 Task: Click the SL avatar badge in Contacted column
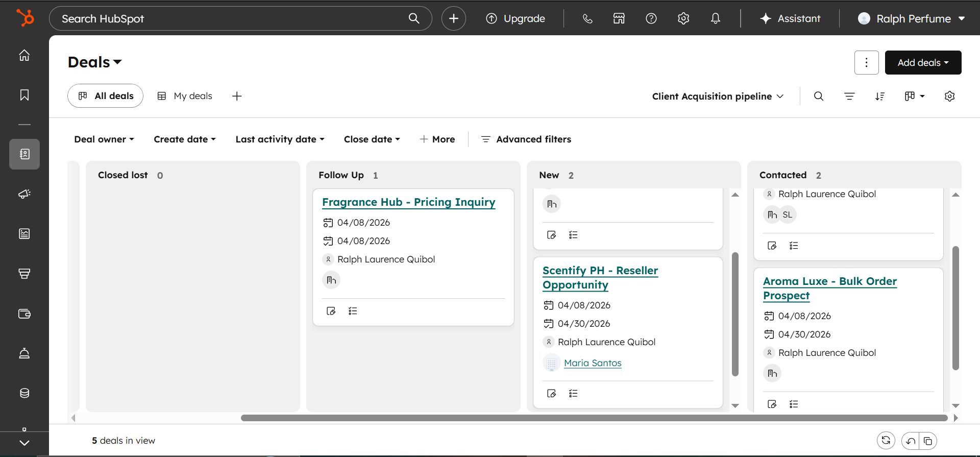(788, 214)
